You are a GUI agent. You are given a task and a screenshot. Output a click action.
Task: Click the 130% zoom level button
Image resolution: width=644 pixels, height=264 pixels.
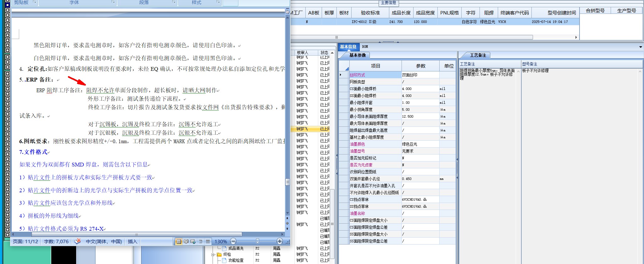point(221,241)
